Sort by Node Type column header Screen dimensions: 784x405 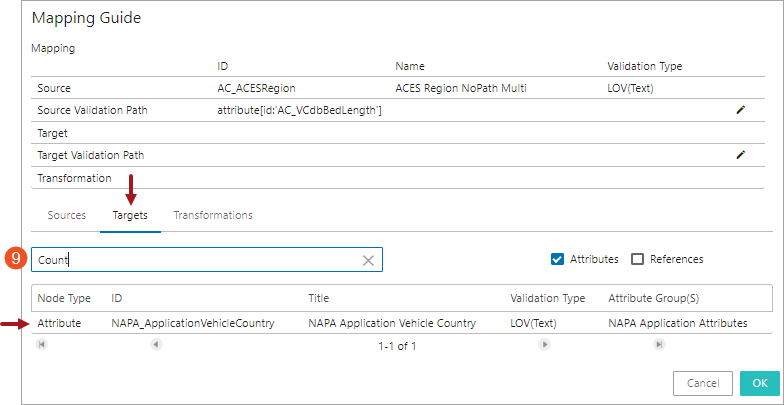click(x=64, y=298)
